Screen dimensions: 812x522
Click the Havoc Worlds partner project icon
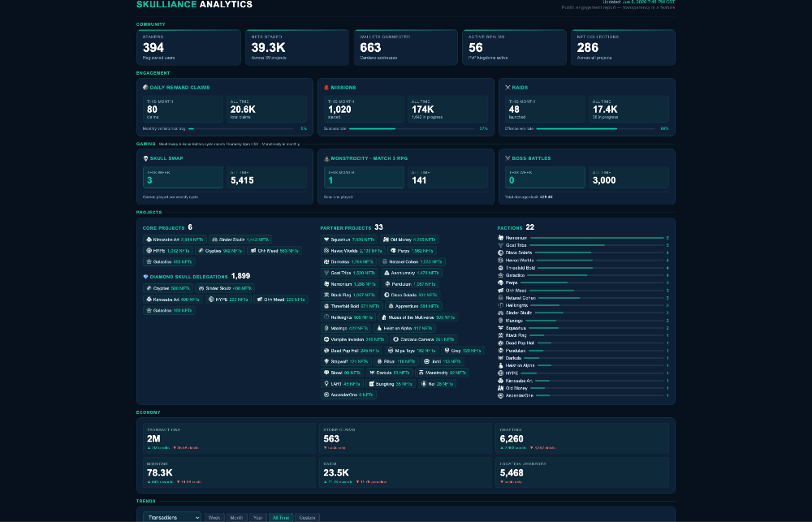coord(326,251)
